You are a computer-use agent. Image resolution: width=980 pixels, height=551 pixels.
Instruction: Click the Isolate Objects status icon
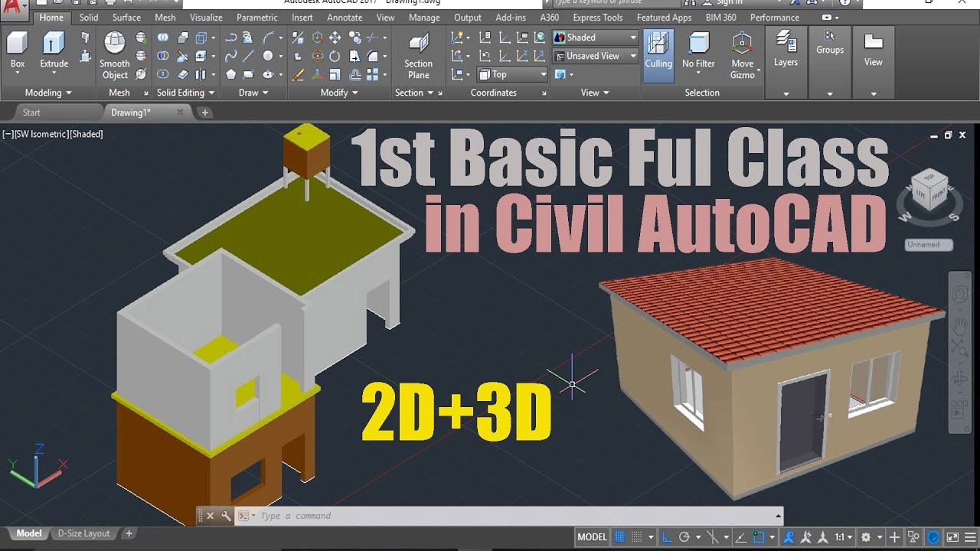click(x=914, y=537)
